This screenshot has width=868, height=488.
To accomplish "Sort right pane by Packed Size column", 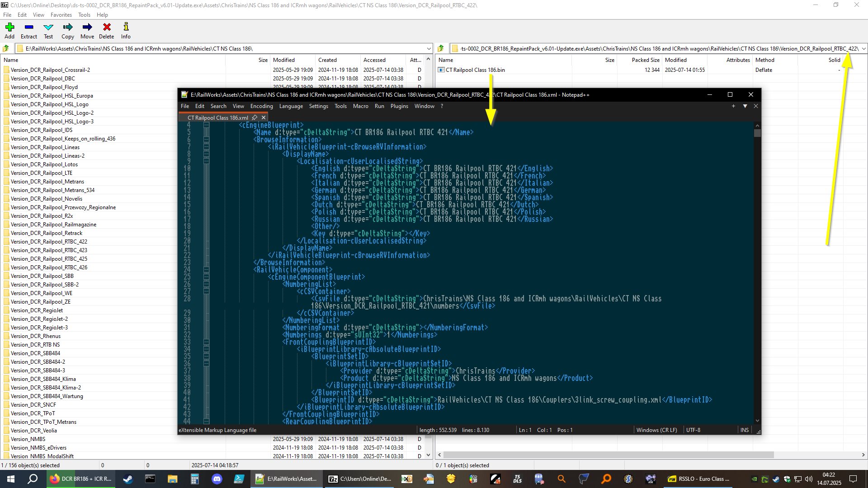I will 639,60.
